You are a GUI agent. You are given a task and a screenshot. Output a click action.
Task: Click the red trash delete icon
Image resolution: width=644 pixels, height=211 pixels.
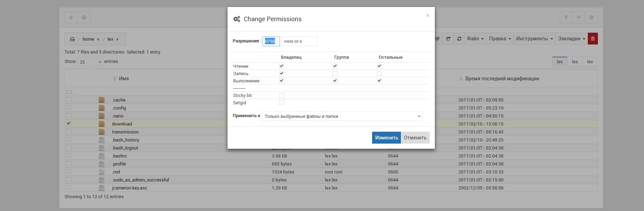pos(593,39)
